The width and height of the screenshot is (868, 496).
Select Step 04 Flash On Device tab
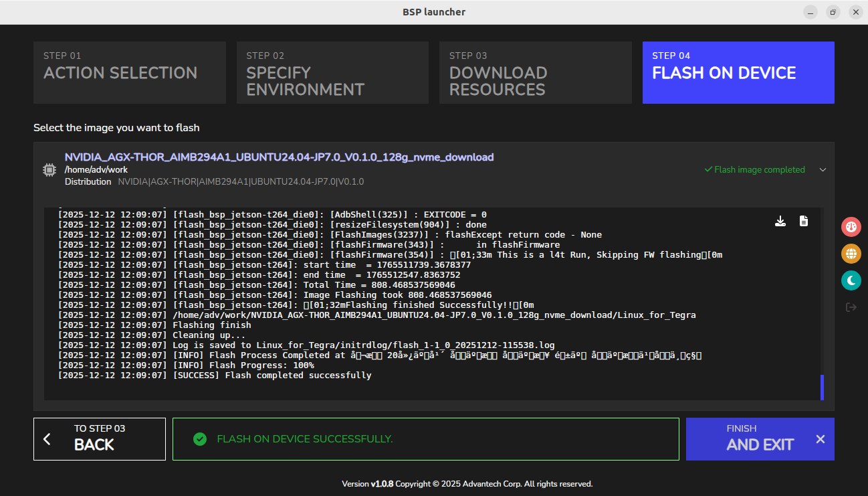[738, 73]
